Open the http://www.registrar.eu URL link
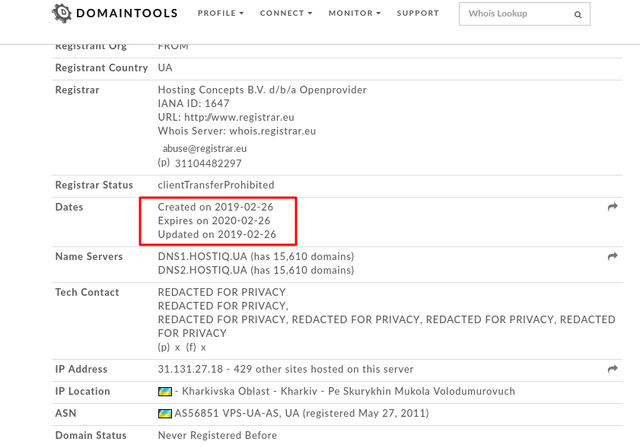Image resolution: width=640 pixels, height=447 pixels. 239,117
